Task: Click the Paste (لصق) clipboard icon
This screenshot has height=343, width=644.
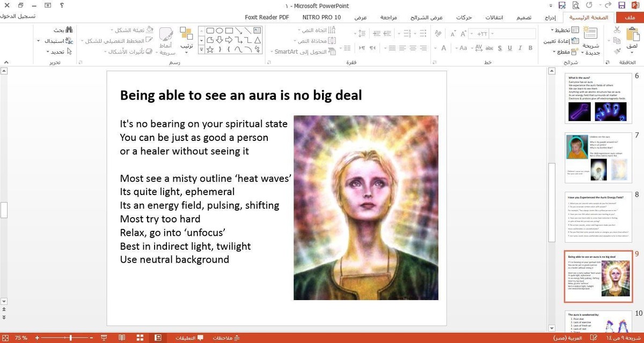Action: pos(632,35)
